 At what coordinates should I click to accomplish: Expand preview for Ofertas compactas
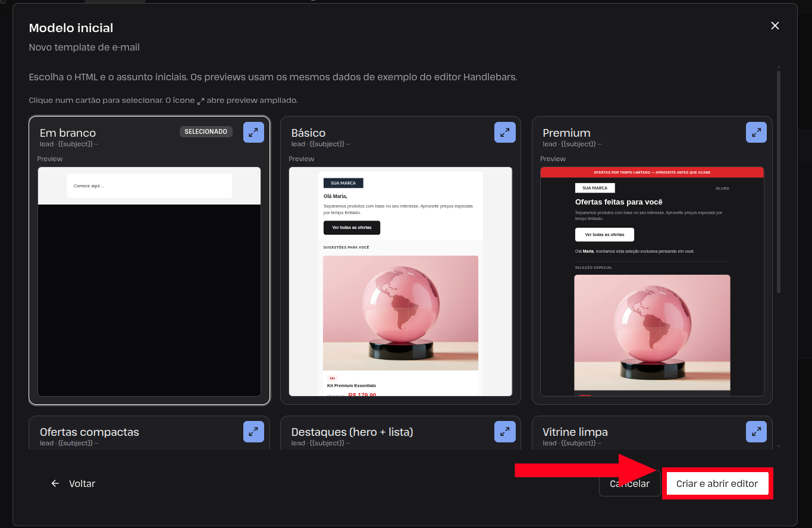[253, 432]
